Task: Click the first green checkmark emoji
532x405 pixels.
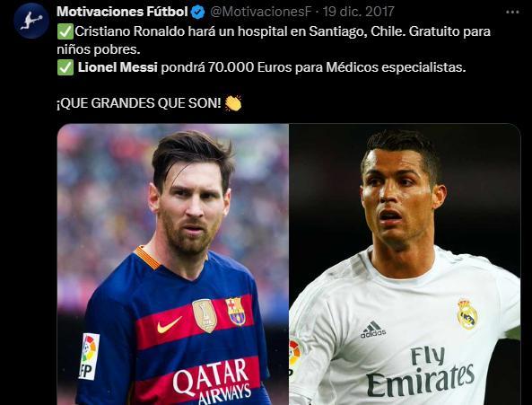Action: pyautogui.click(x=65, y=31)
